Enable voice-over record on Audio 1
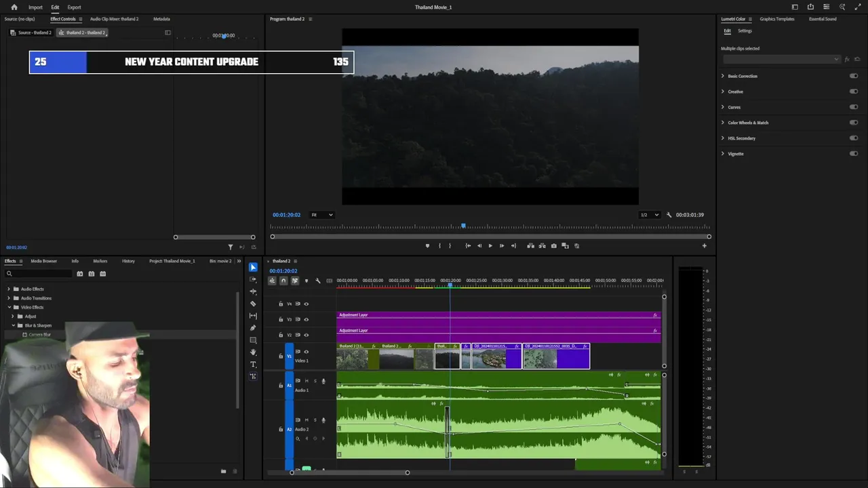Image resolution: width=868 pixels, height=488 pixels. [x=323, y=381]
